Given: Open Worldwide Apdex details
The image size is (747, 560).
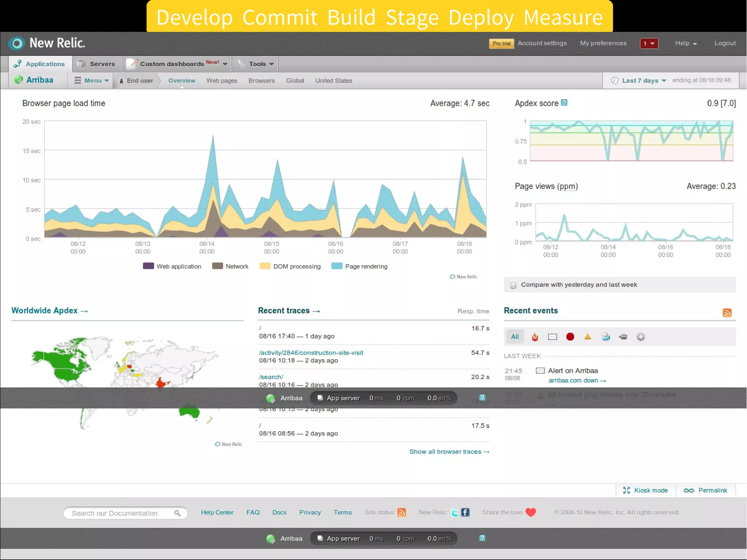Looking at the screenshot, I should point(50,310).
